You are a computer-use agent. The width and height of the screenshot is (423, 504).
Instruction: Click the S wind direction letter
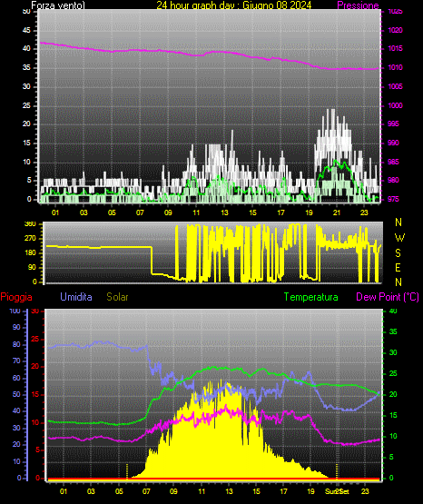398,253
